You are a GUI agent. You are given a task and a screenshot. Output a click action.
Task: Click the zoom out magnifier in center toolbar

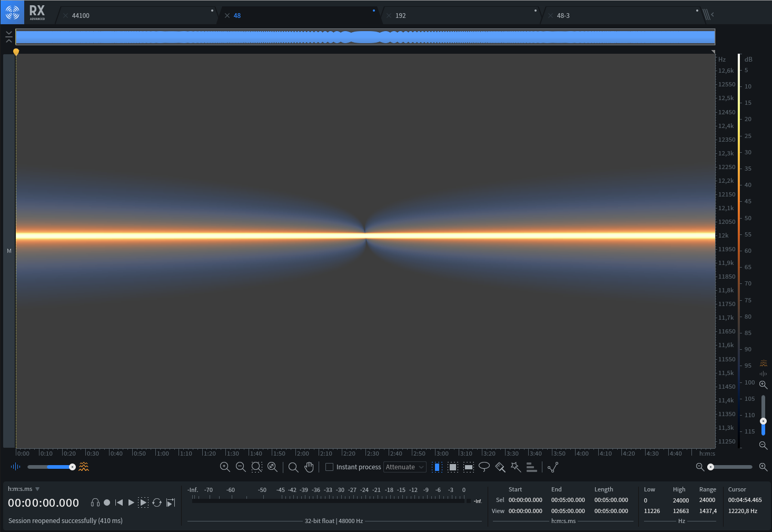click(241, 467)
